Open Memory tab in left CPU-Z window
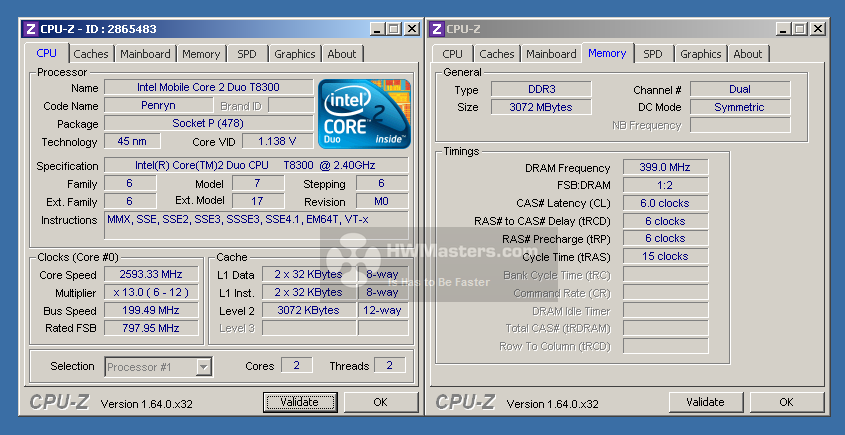The width and height of the screenshot is (845, 435). (200, 54)
